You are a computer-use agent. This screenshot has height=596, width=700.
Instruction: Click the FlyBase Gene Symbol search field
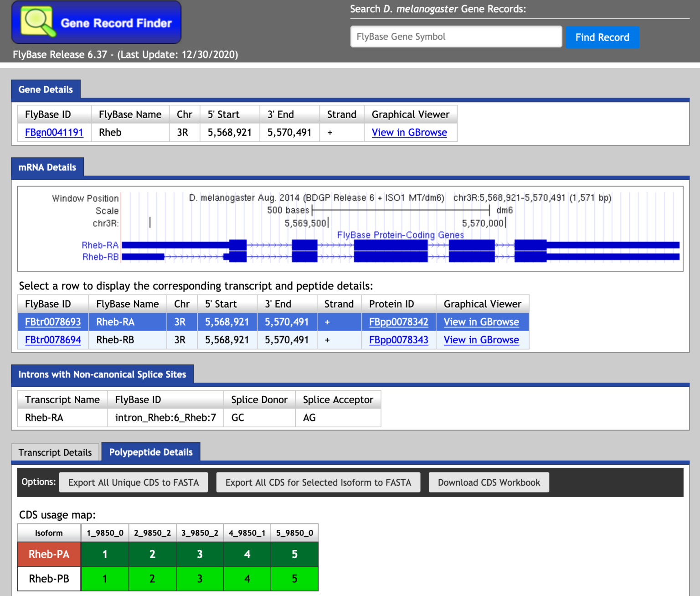456,36
